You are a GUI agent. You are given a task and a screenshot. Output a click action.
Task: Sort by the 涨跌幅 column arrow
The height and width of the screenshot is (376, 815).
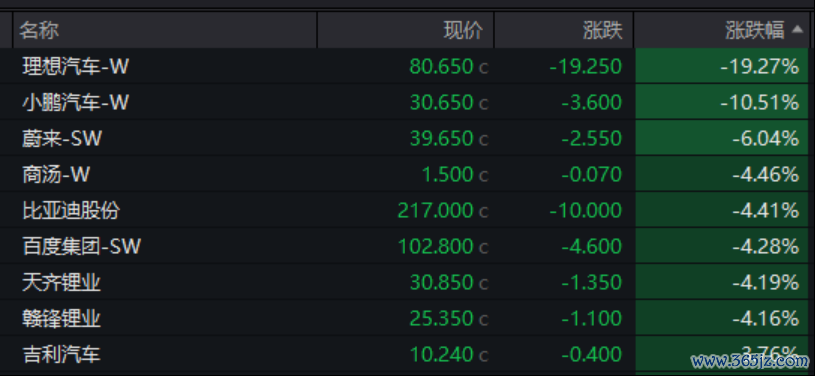pos(797,30)
